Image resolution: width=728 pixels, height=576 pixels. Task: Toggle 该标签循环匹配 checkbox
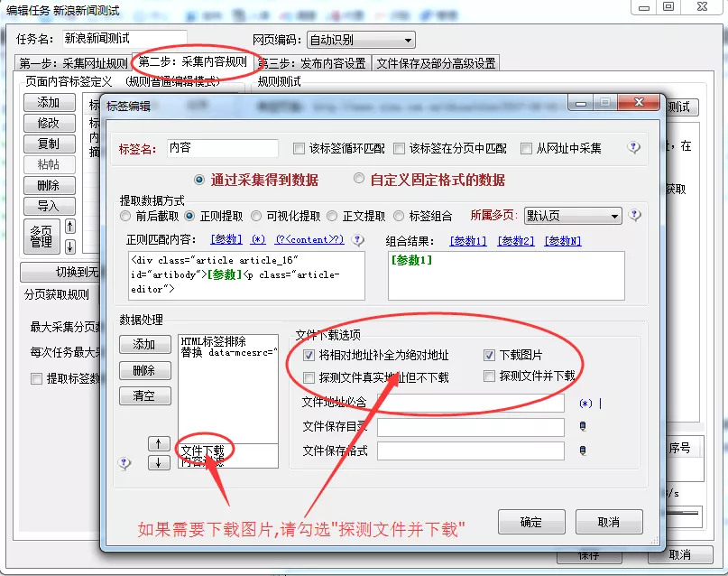[x=299, y=148]
